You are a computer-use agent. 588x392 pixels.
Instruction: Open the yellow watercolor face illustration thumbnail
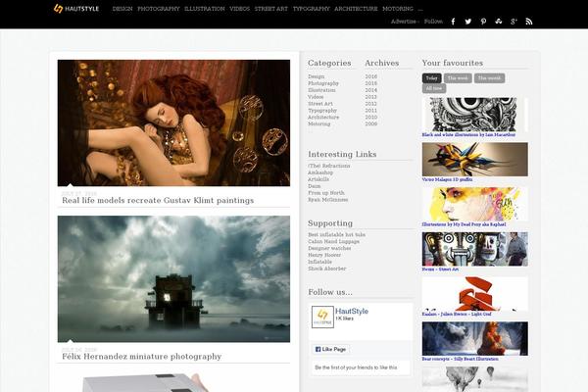pyautogui.click(x=474, y=204)
